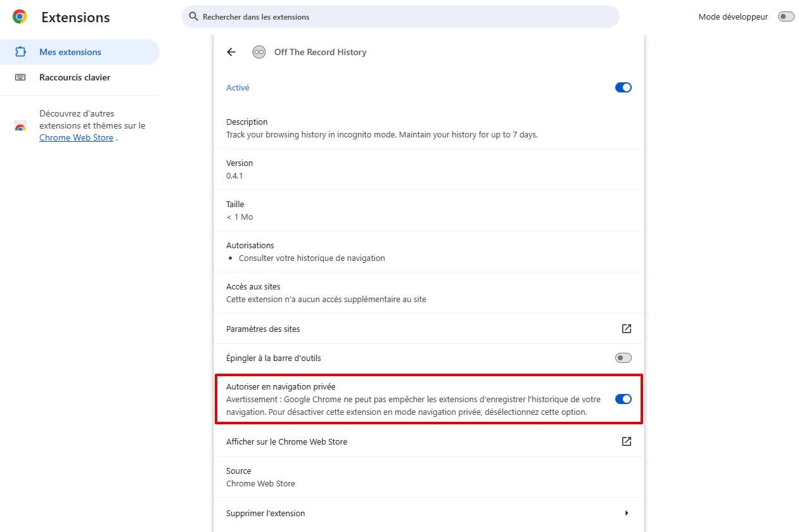Disable the extension with Activé switch

click(623, 88)
